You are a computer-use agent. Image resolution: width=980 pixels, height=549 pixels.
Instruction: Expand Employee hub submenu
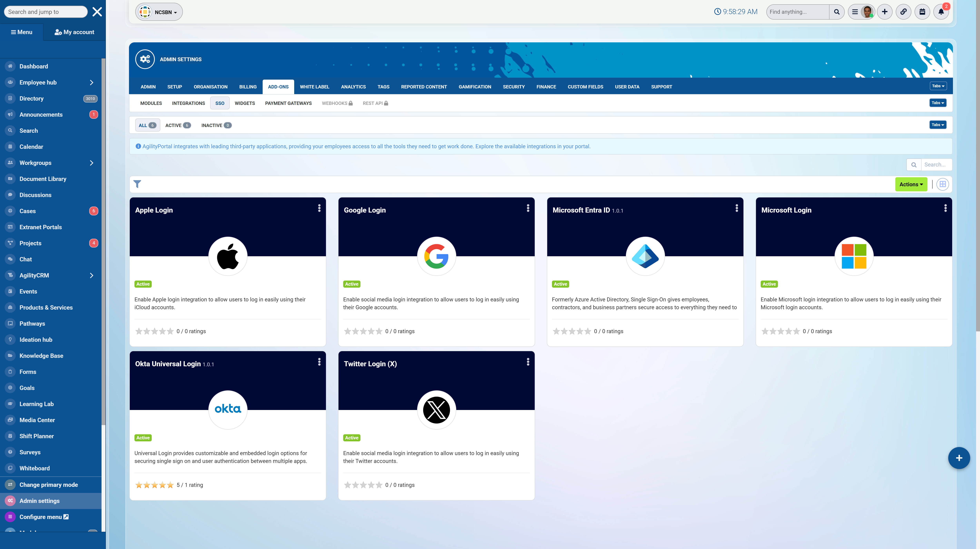tap(91, 82)
